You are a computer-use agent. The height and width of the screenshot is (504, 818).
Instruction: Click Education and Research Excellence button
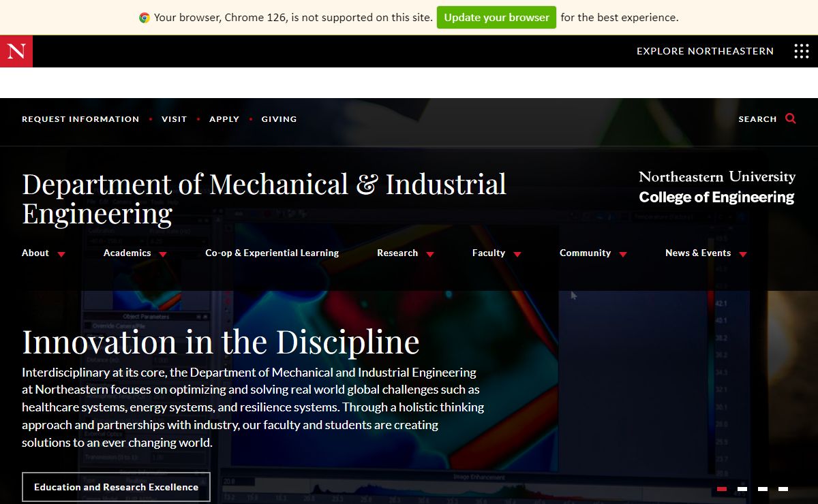116,487
